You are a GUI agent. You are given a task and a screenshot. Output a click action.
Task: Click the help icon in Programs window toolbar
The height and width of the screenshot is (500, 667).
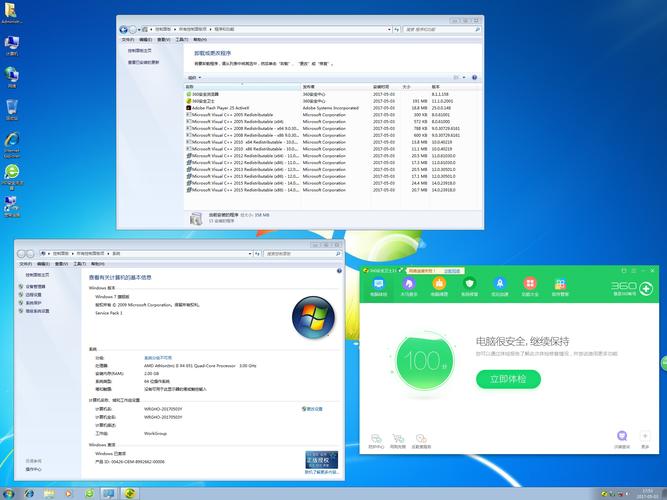tap(474, 77)
